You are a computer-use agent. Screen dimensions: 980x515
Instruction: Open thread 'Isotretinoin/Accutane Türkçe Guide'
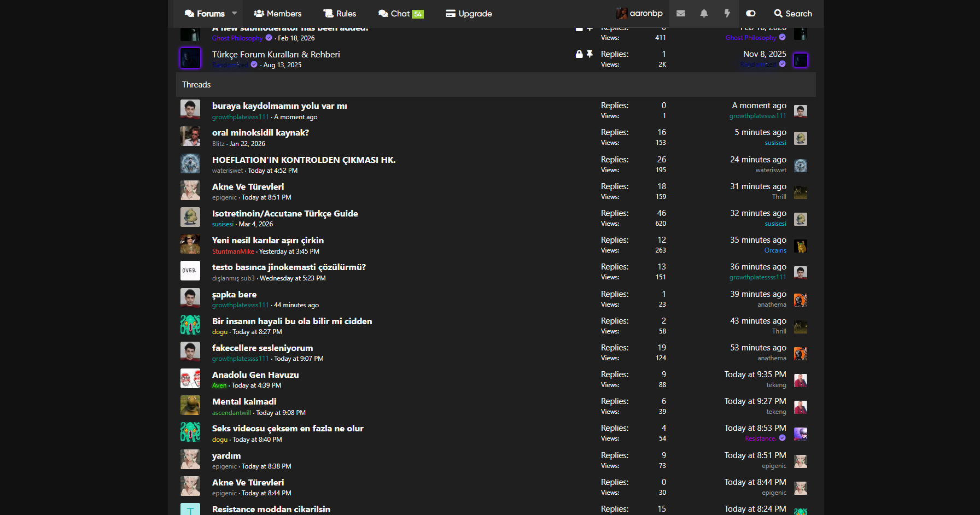coord(285,214)
